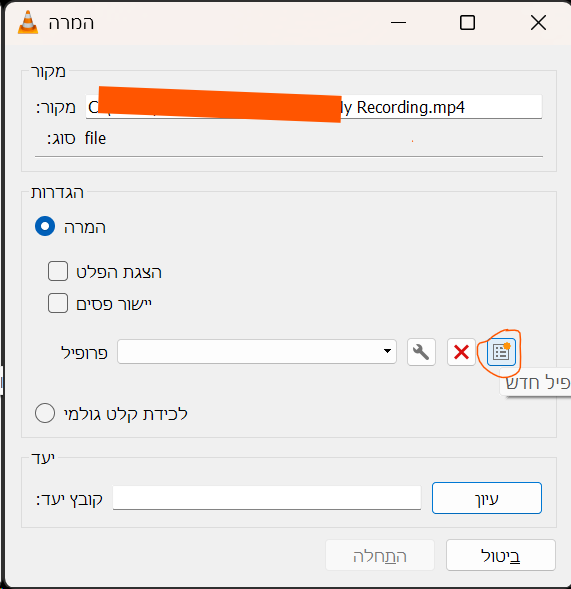Click the יישור פסים label text

tap(114, 304)
